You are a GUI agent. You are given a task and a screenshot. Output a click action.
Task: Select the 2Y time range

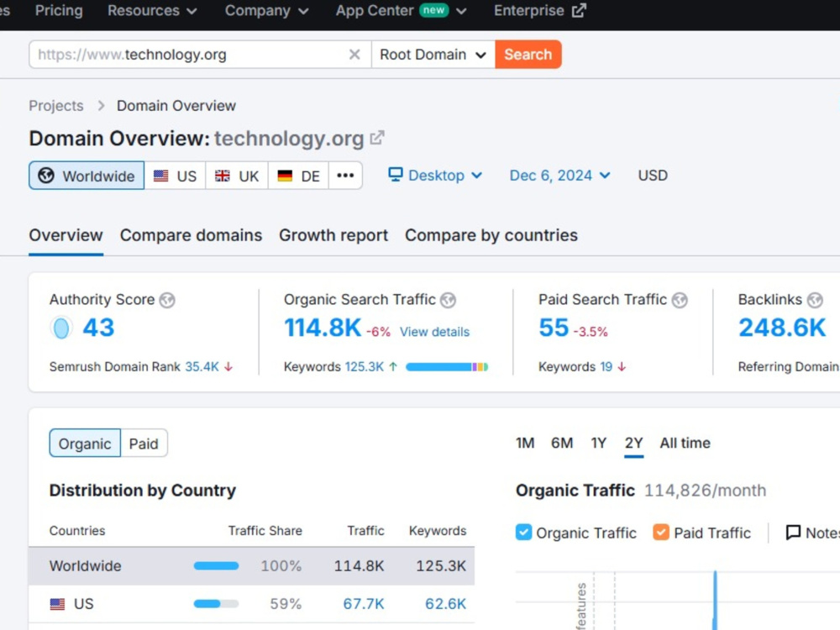pyautogui.click(x=633, y=443)
